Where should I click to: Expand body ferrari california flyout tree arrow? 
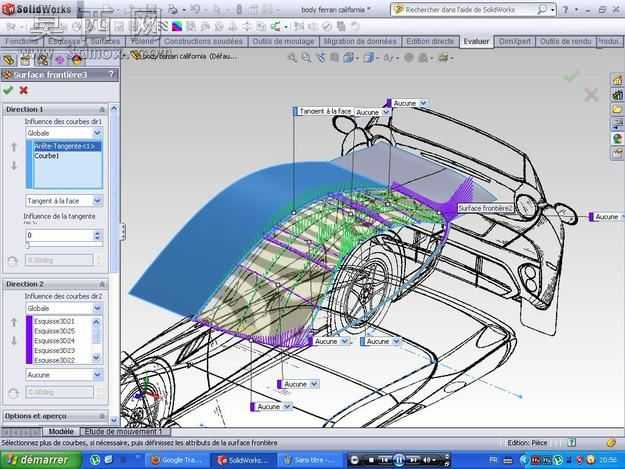[x=124, y=56]
